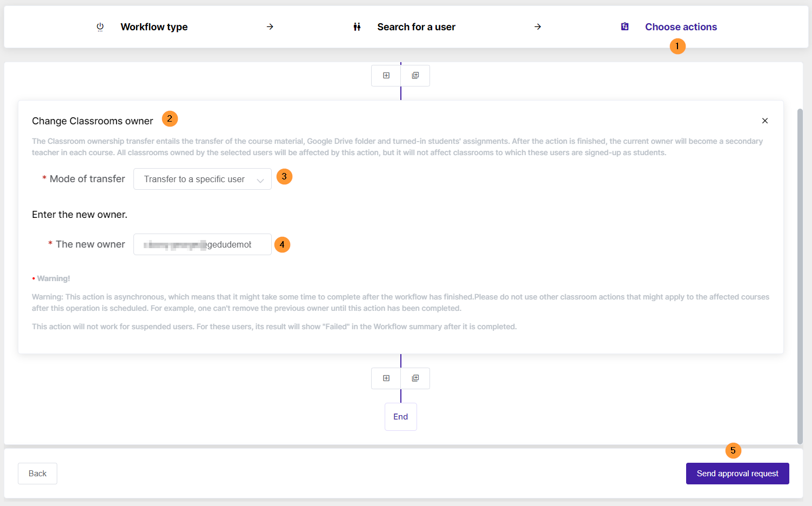Viewport: 812px width, 506px height.
Task: Click the stacked-plus icon above the End node
Action: point(415,378)
